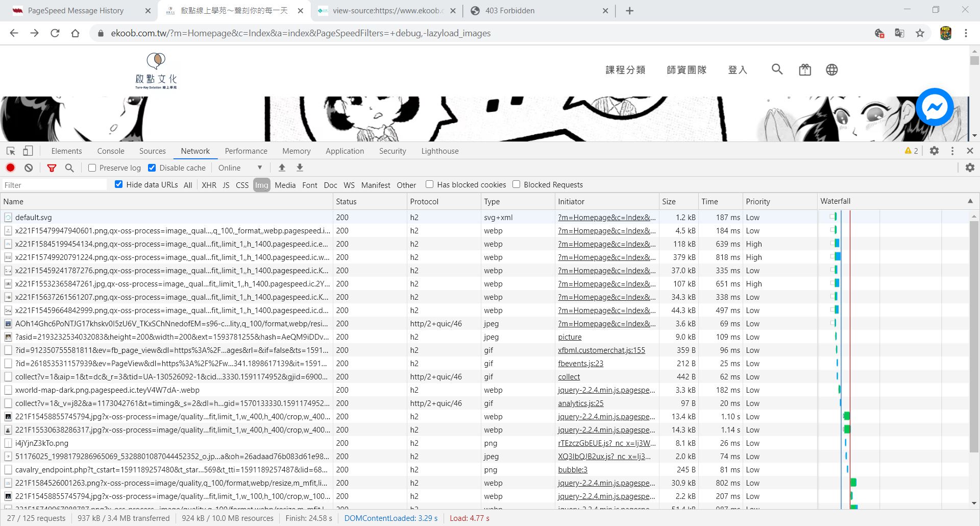Sort requests by the Type column
This screenshot has height=526, width=980.
click(x=518, y=201)
